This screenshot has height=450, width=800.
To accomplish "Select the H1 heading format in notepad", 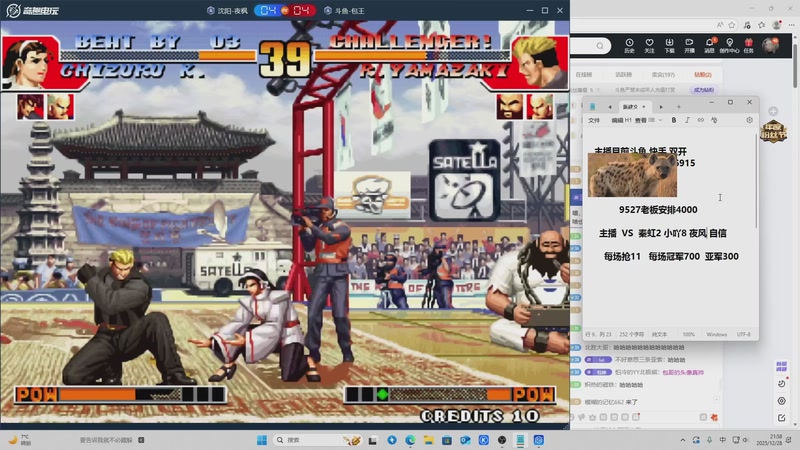I will (x=628, y=120).
